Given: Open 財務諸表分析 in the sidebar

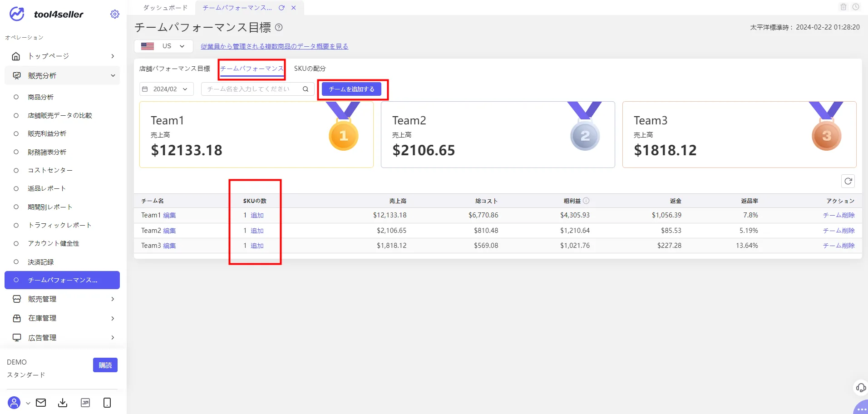Looking at the screenshot, I should click(x=47, y=152).
